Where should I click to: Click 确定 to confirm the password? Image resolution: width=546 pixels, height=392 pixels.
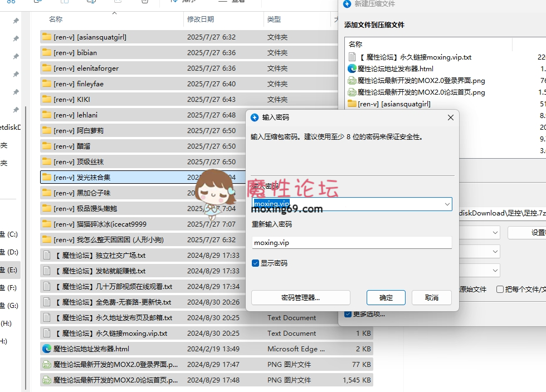point(386,298)
